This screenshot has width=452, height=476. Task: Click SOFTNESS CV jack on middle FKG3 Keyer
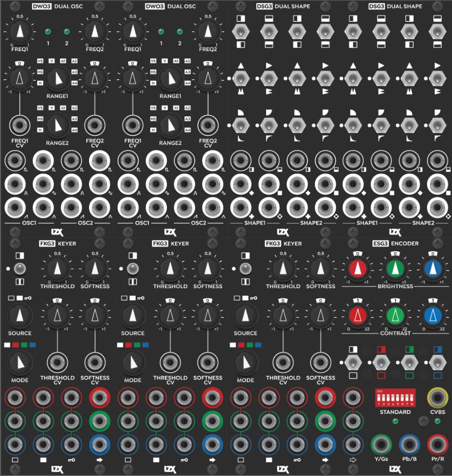pyautogui.click(x=208, y=363)
